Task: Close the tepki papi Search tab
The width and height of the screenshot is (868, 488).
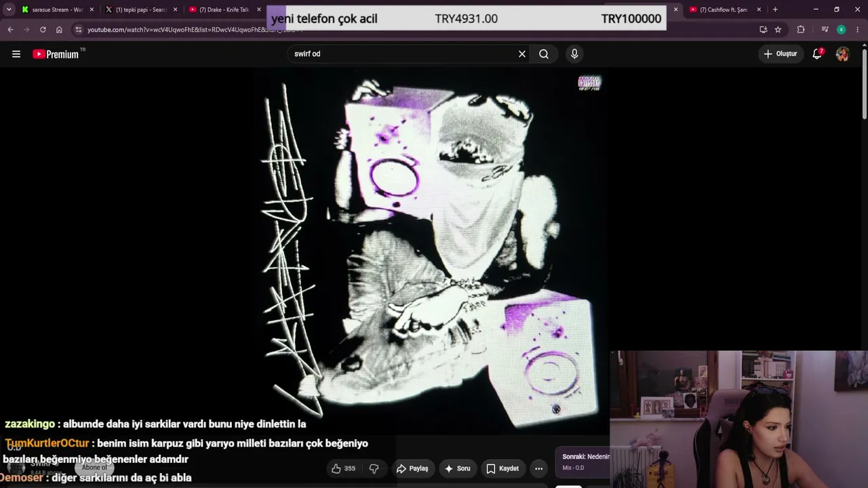Action: (176, 9)
